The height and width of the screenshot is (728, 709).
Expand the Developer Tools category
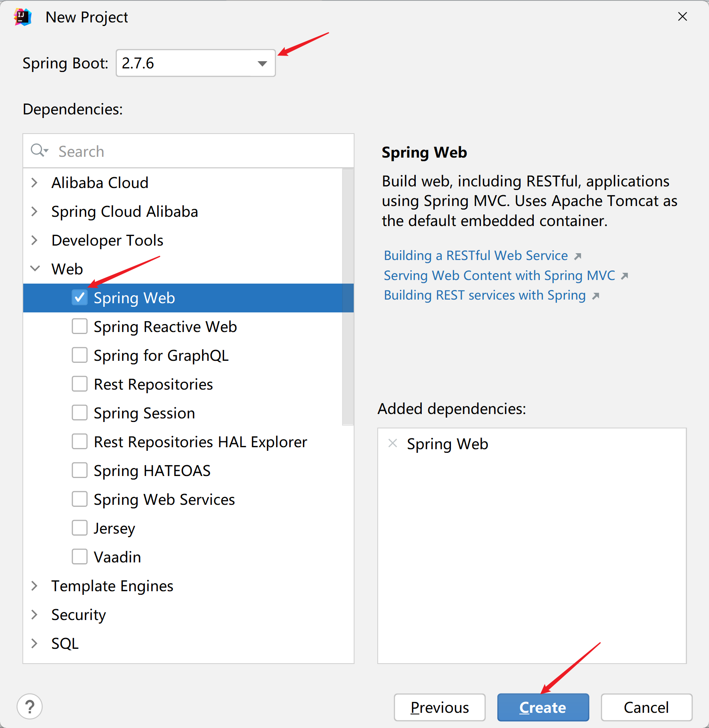[35, 240]
